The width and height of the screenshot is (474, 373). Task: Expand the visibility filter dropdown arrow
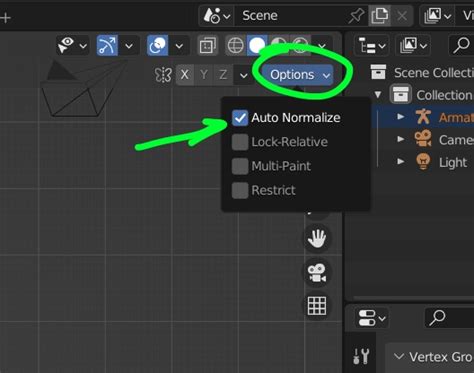(x=83, y=46)
